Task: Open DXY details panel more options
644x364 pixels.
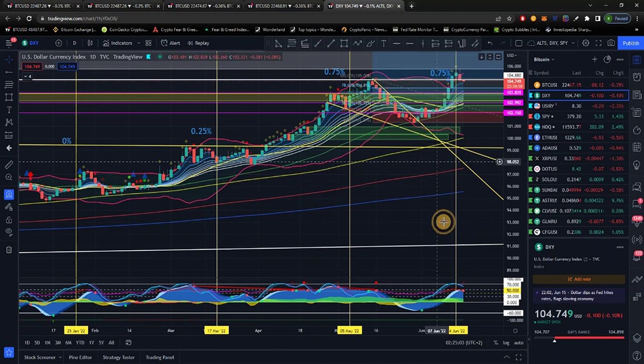Action: [620, 247]
